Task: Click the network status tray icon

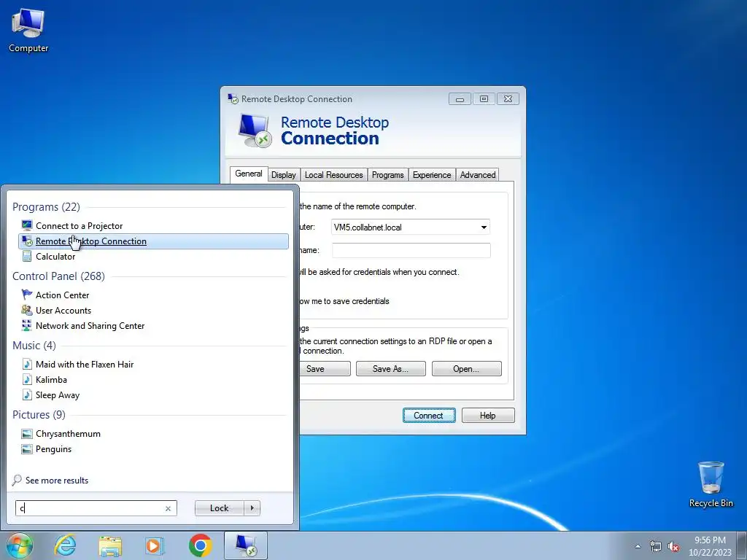Action: (x=656, y=546)
